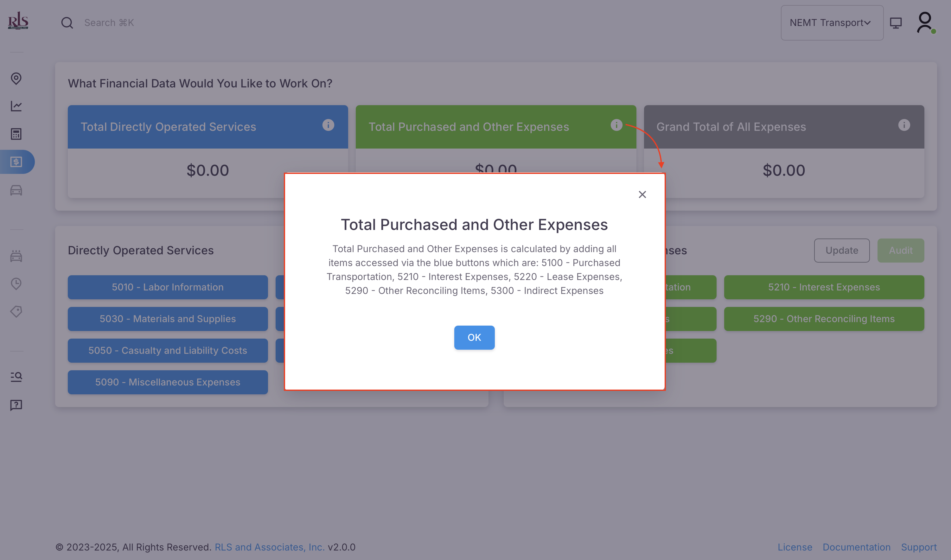Viewport: 951px width, 560px height.
Task: Select the dollar financial data sidebar icon
Action: [x=16, y=162]
